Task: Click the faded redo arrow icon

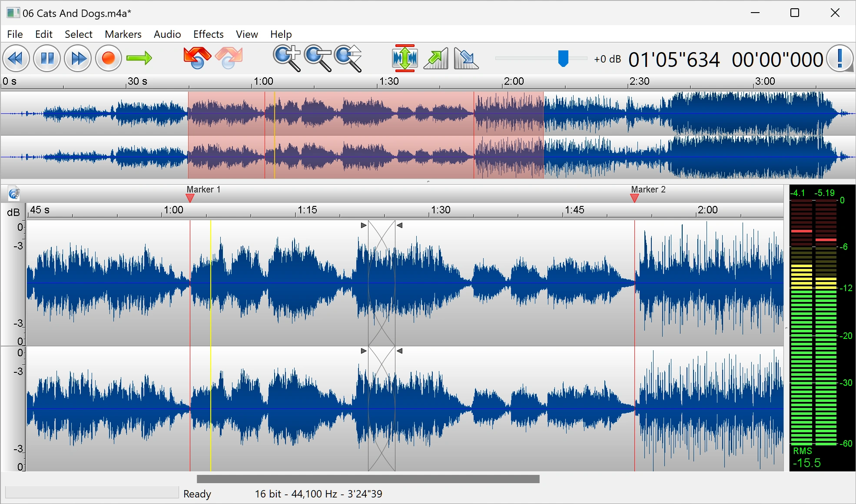Action: pyautogui.click(x=229, y=58)
